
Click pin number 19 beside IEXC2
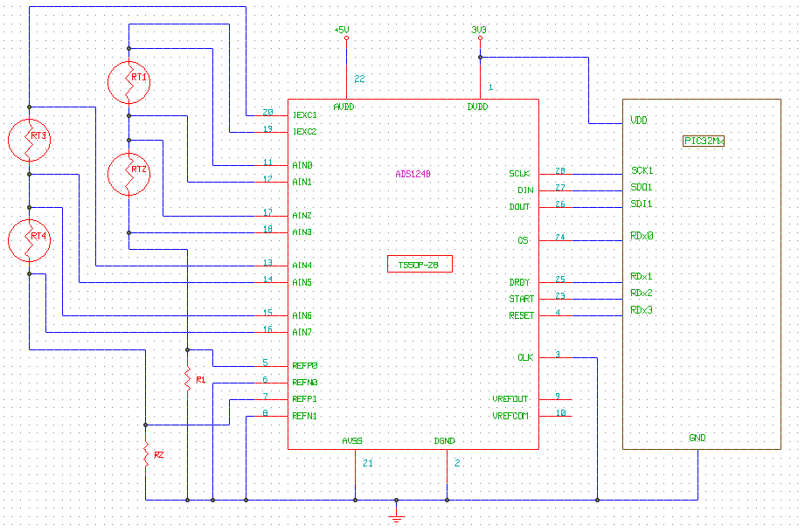(267, 128)
